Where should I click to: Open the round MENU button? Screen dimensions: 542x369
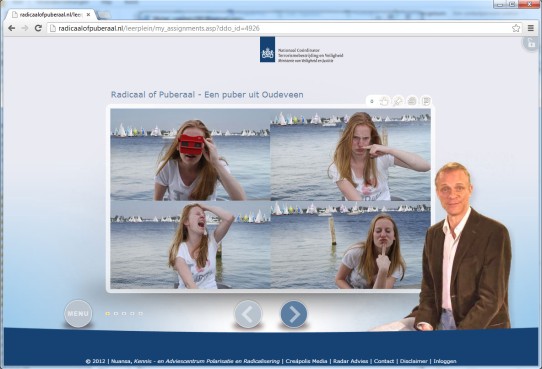[78, 313]
